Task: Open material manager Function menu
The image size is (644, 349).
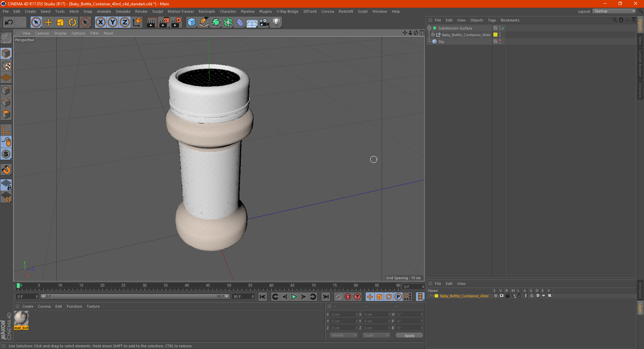Action: [74, 306]
